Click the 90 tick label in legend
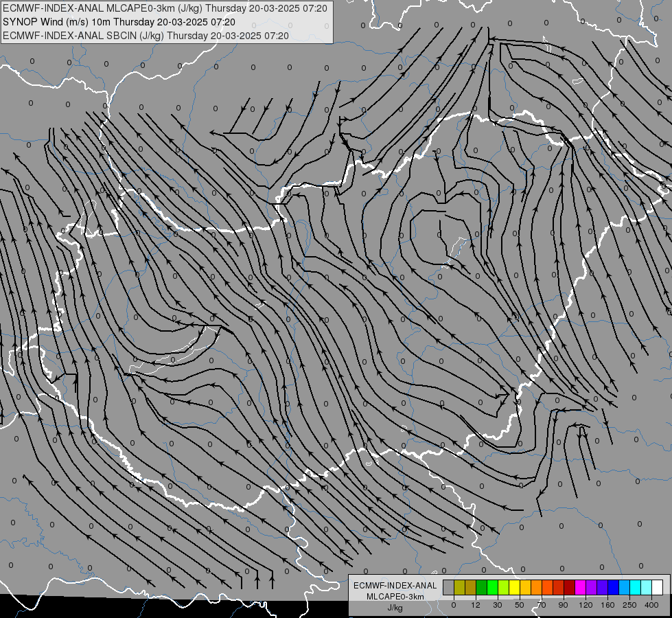 [563, 605]
